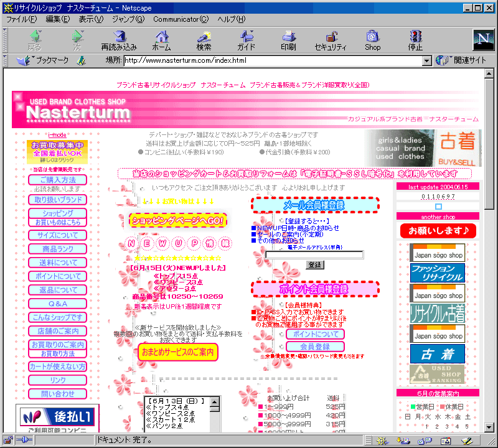Click the ファッションリサイクル banner

pyautogui.click(x=438, y=273)
